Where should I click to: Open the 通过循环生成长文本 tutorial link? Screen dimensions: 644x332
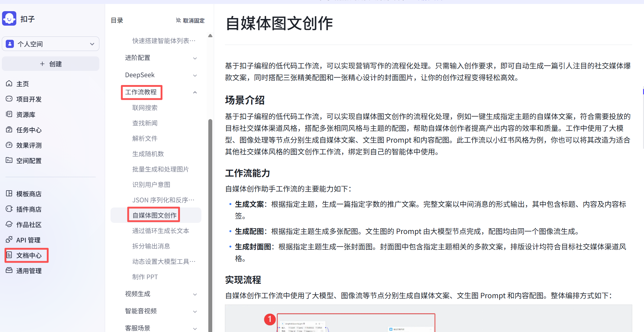point(161,231)
